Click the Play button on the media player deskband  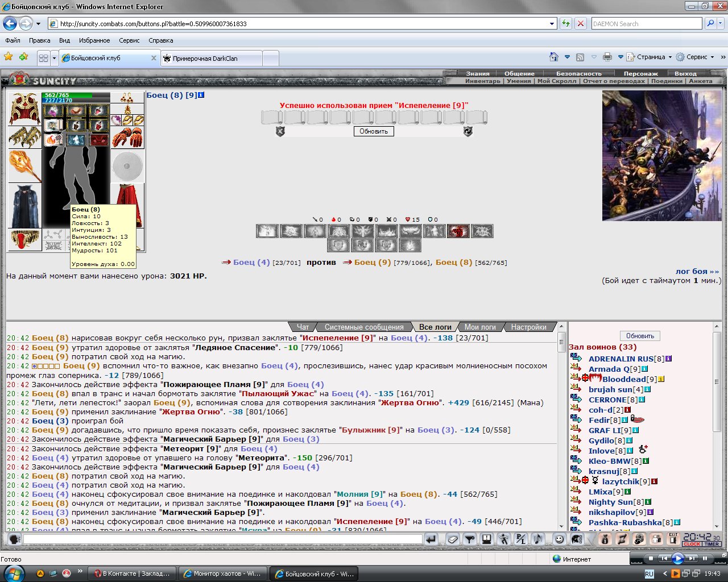point(677,559)
